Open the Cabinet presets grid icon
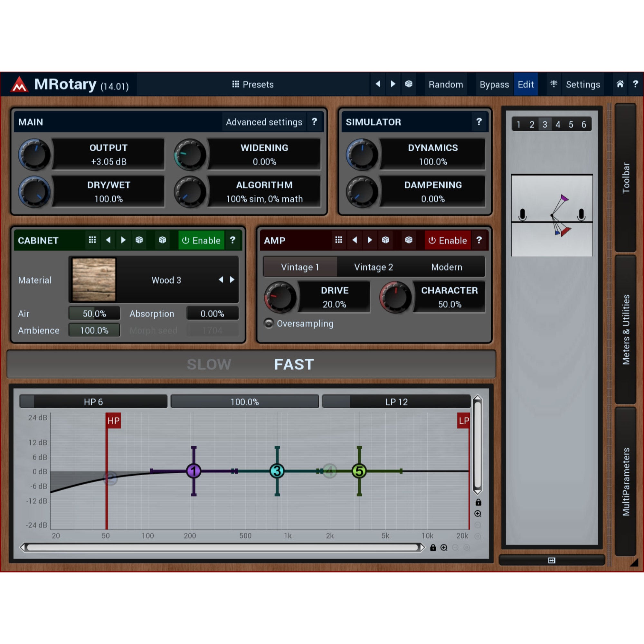Screen dimensions: 644x644 click(x=92, y=240)
